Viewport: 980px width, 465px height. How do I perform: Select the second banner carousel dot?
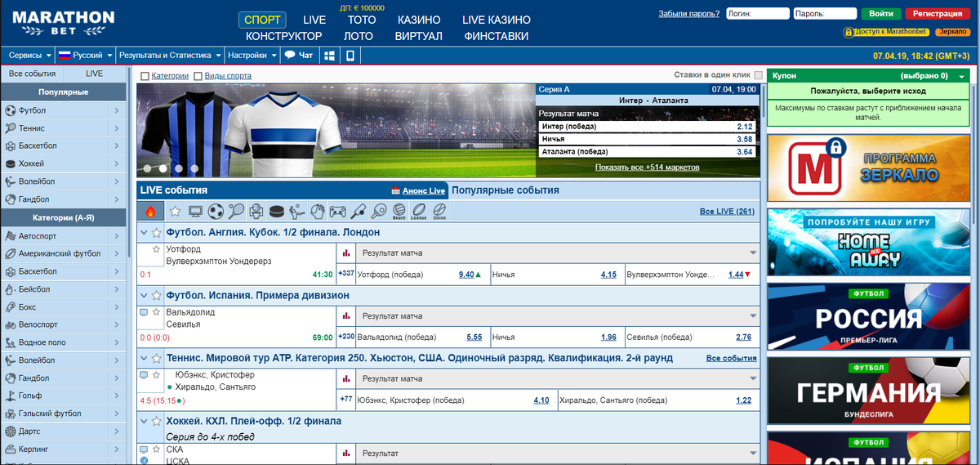point(163,168)
